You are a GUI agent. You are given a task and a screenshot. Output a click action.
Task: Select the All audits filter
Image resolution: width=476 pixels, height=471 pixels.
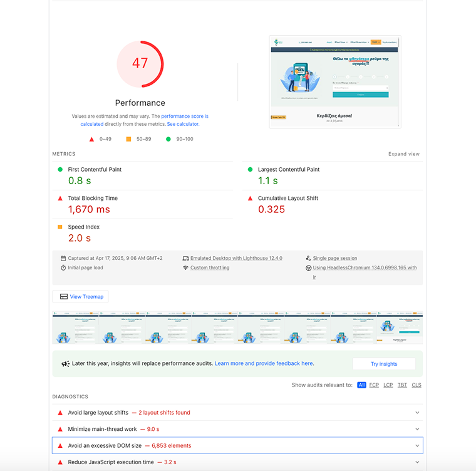pos(361,385)
